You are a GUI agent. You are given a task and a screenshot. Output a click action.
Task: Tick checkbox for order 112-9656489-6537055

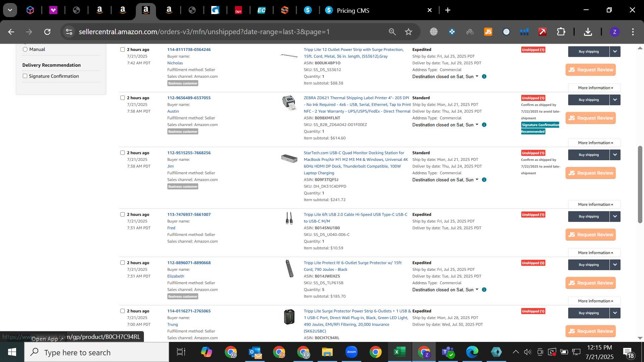click(x=122, y=98)
